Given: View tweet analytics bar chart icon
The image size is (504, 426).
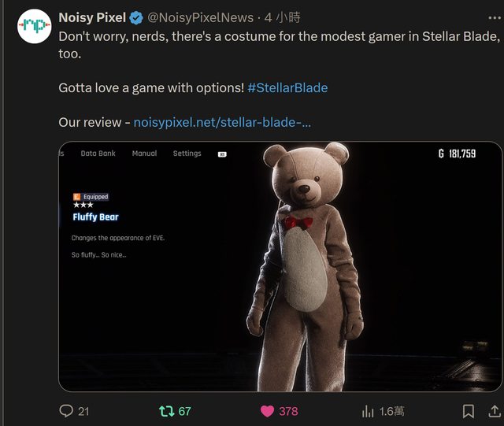Looking at the screenshot, I should coord(368,410).
